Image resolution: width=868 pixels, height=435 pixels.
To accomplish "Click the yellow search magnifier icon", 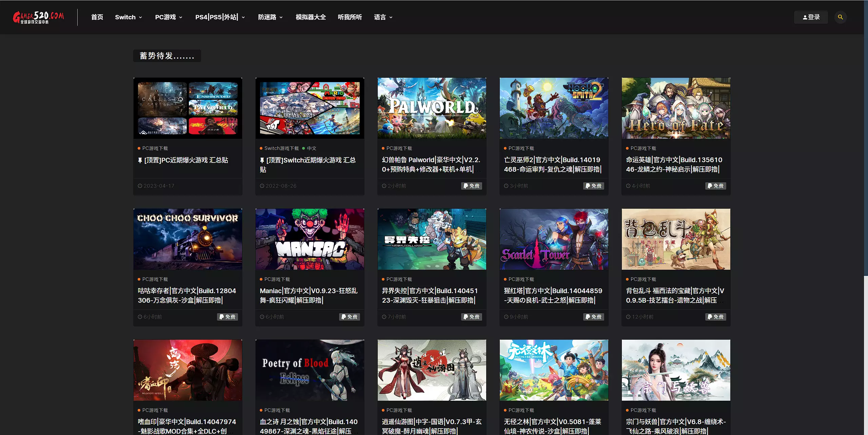I will pyautogui.click(x=840, y=17).
